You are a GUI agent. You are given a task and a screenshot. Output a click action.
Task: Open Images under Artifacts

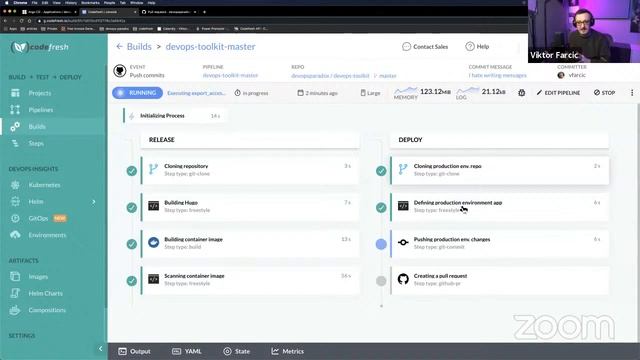pos(38,277)
